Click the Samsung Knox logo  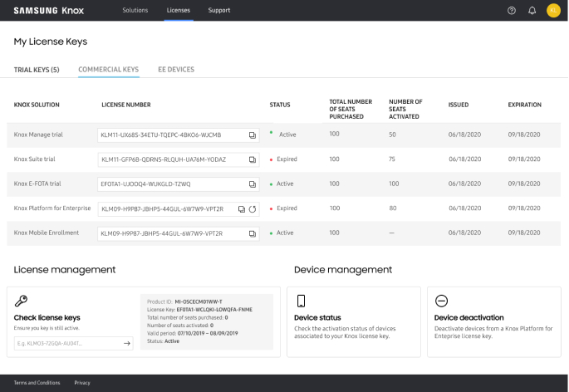click(x=49, y=11)
